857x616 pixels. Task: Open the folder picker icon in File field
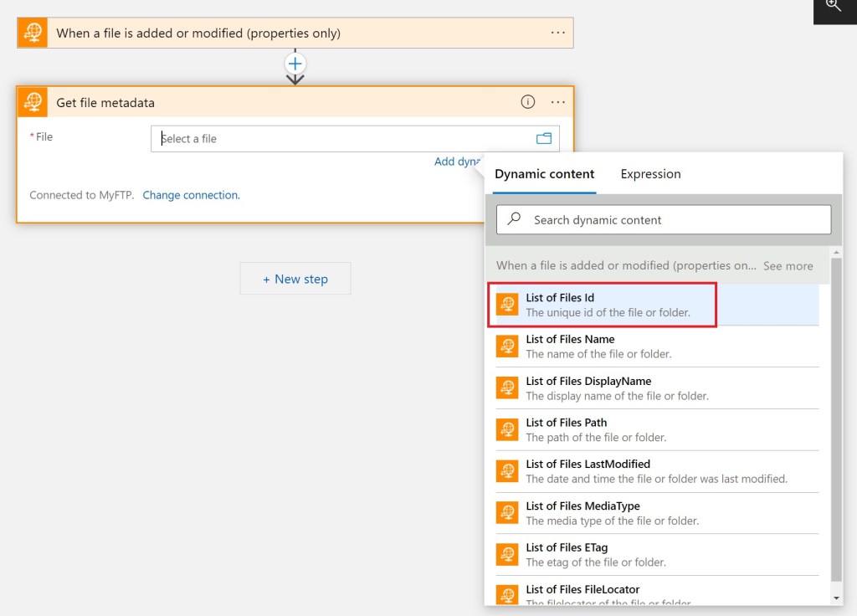click(544, 139)
